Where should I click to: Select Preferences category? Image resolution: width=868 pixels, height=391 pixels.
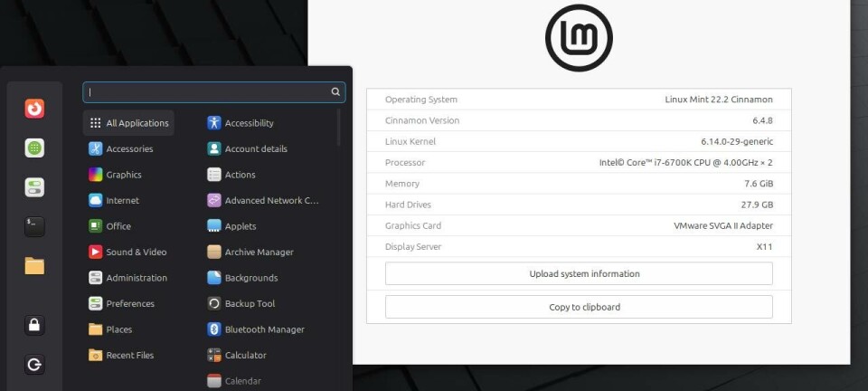tap(121, 303)
